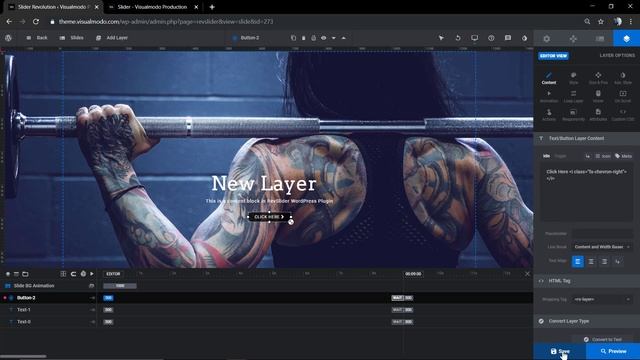Set text alignment to right
Image resolution: width=640 pixels, height=360 pixels.
(604, 261)
